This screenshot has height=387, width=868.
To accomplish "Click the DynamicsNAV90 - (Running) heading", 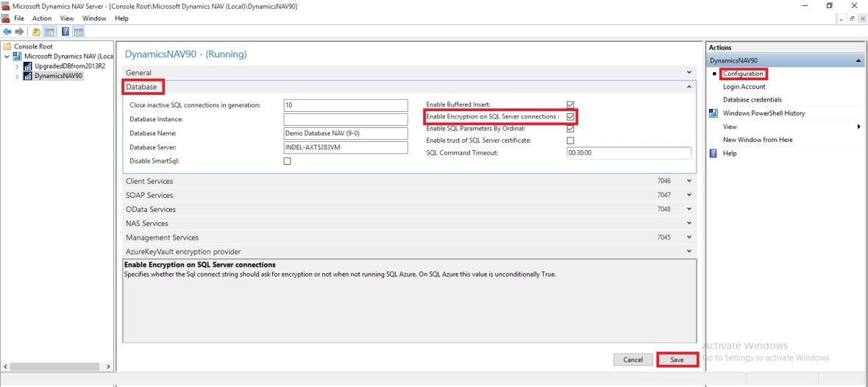I will 186,54.
